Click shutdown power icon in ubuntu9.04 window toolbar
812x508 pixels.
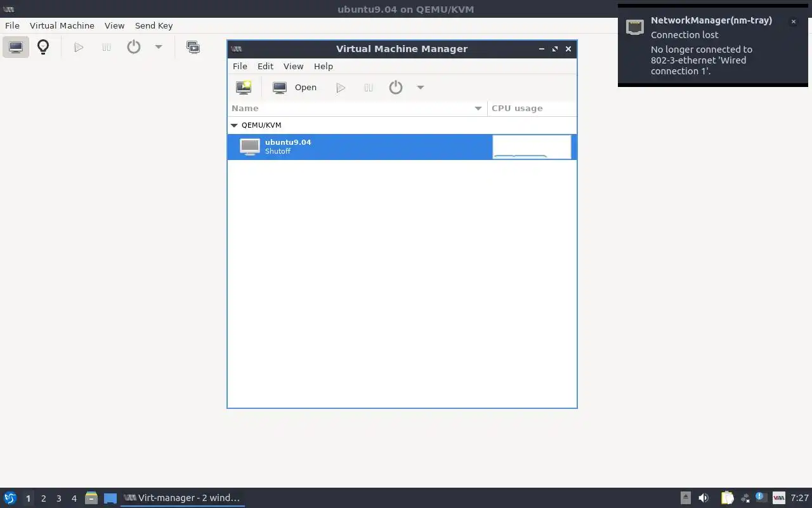[134, 47]
